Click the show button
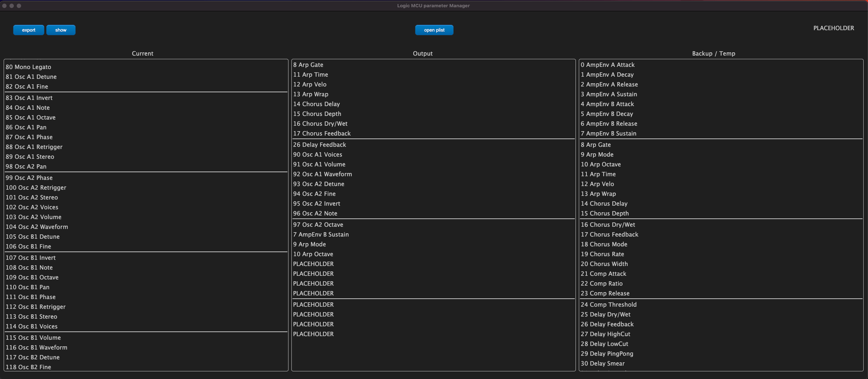868x379 pixels. tap(61, 30)
